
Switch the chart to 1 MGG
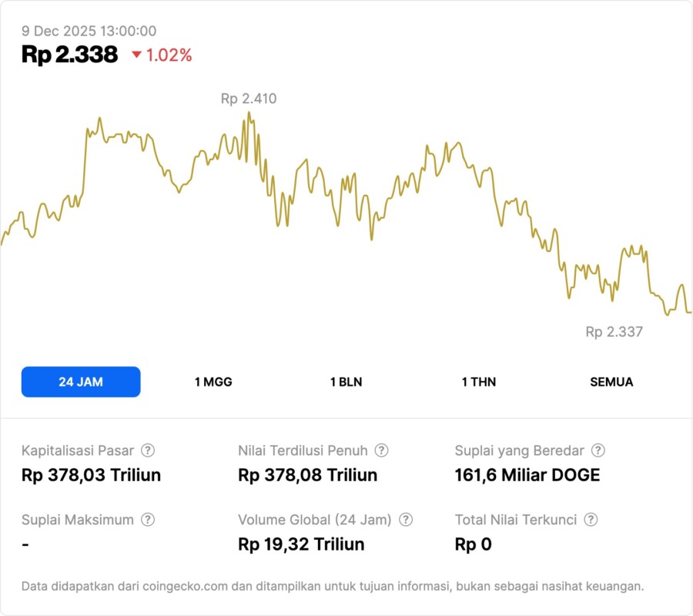click(x=213, y=382)
